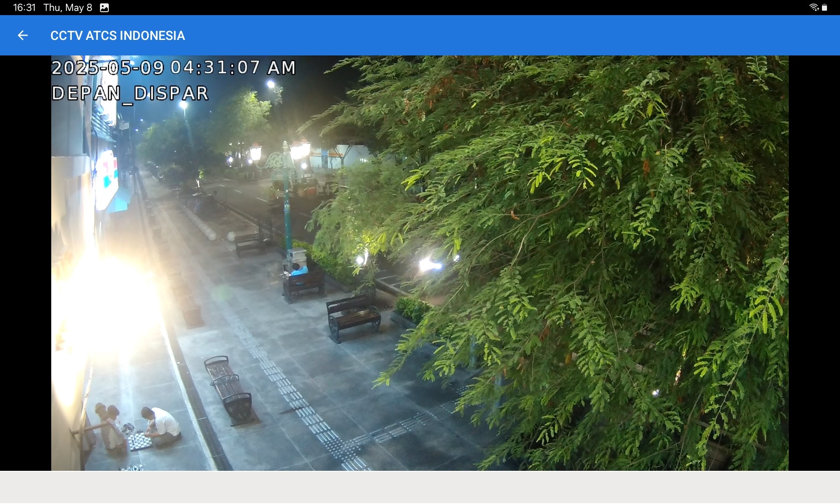Tap the Thu, May 8 date
The image size is (840, 504).
coord(68,8)
